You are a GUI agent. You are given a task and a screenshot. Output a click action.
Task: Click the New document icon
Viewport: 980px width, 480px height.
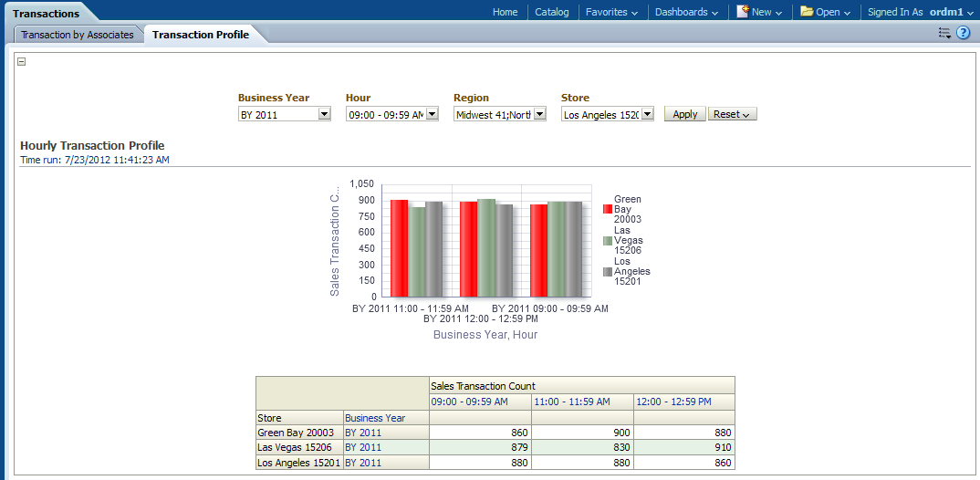pyautogui.click(x=743, y=12)
